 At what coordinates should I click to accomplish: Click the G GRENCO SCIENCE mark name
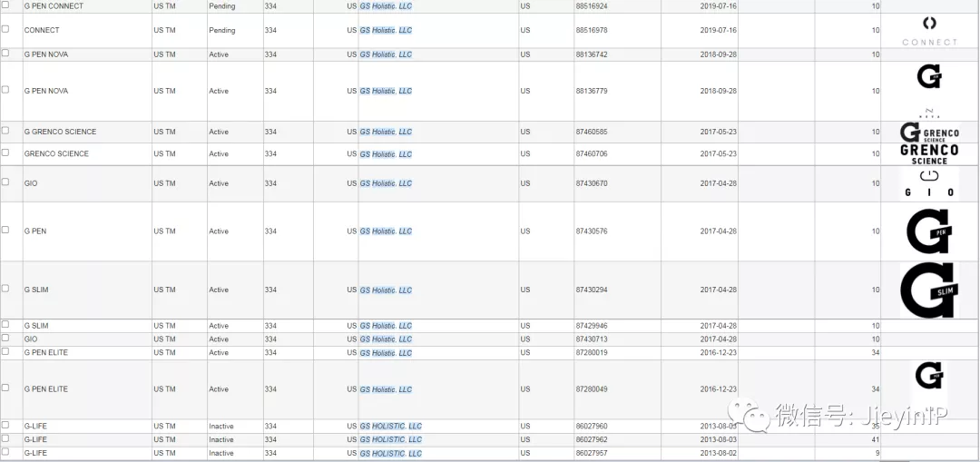click(x=60, y=132)
